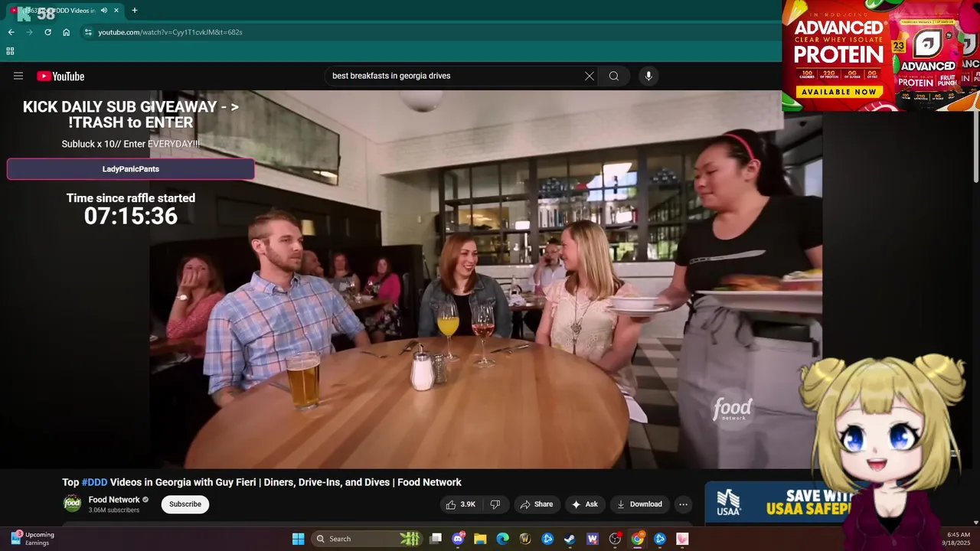The image size is (980, 551).
Task: Open the purple W app on taskbar
Action: tap(592, 539)
